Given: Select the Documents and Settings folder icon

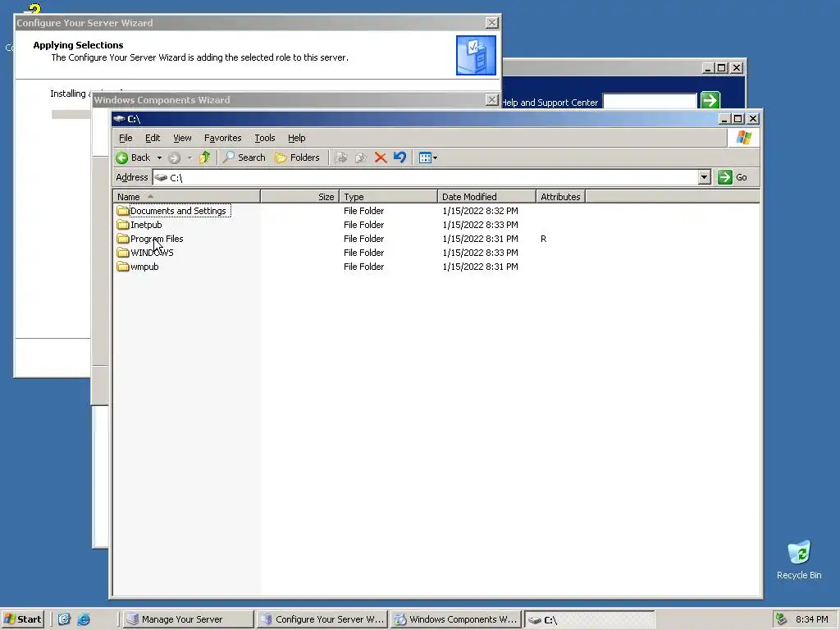Looking at the screenshot, I should coord(123,211).
